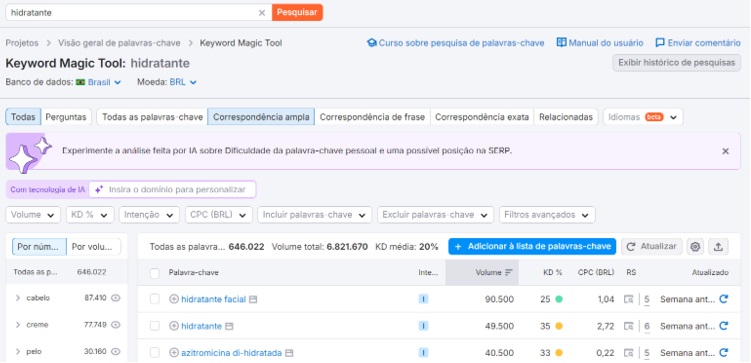
Task: Refresh the hidratante facial row metrics
Action: [x=724, y=299]
